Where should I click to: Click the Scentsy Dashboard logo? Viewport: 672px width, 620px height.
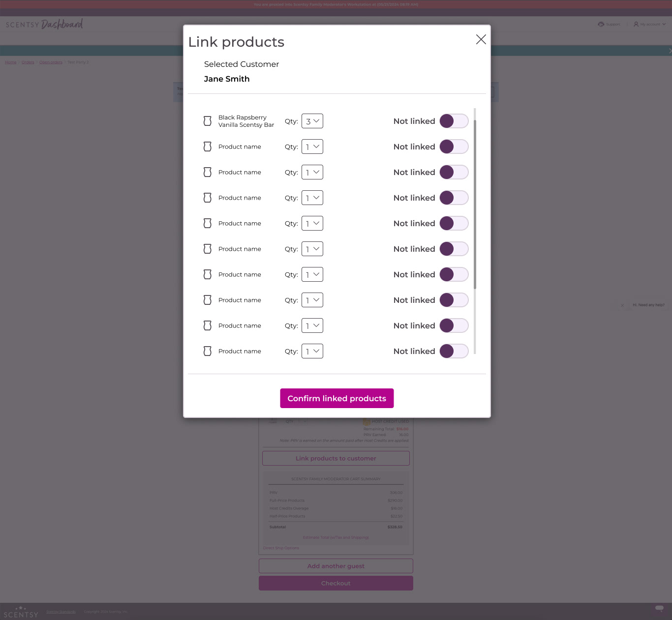click(x=44, y=24)
